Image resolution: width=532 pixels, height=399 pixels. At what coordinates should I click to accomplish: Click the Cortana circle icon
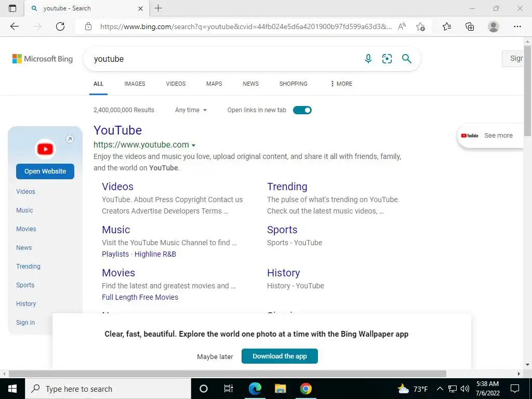coord(203,389)
